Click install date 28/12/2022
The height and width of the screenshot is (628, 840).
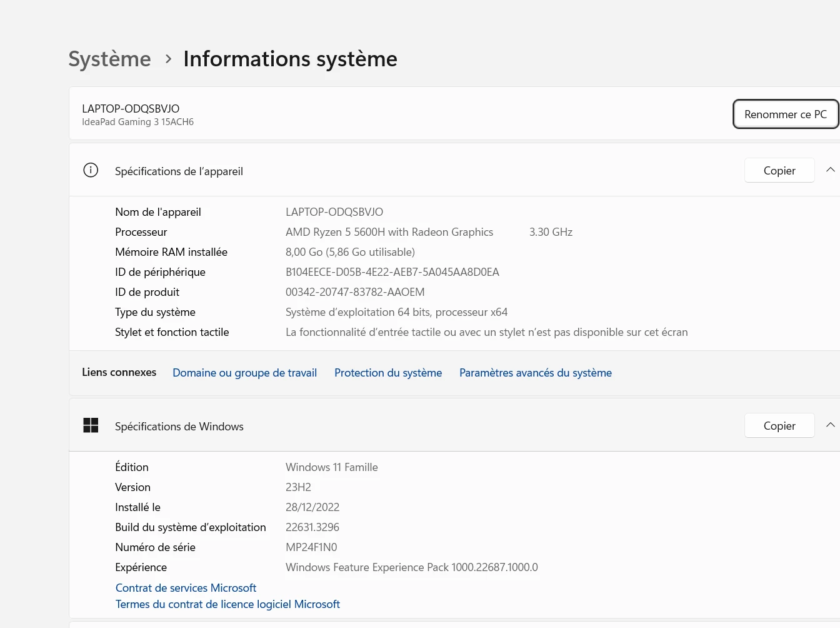312,507
